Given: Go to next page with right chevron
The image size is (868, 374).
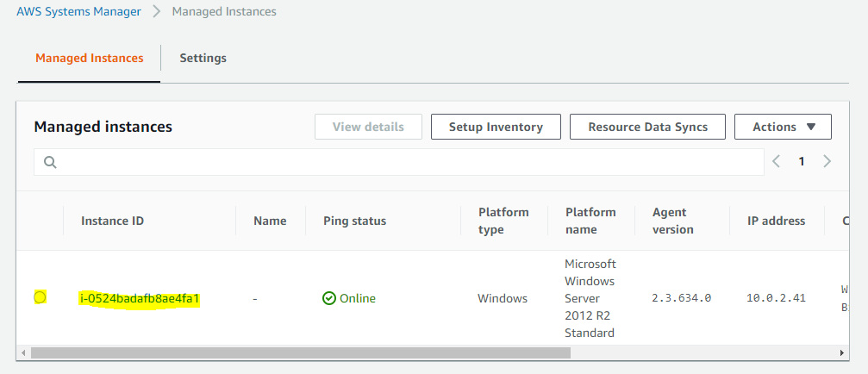Looking at the screenshot, I should click(827, 161).
